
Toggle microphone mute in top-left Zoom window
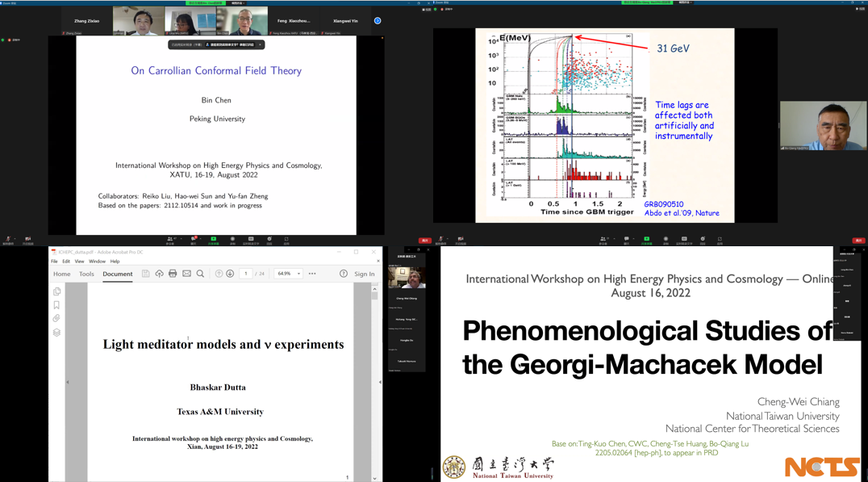[8, 240]
